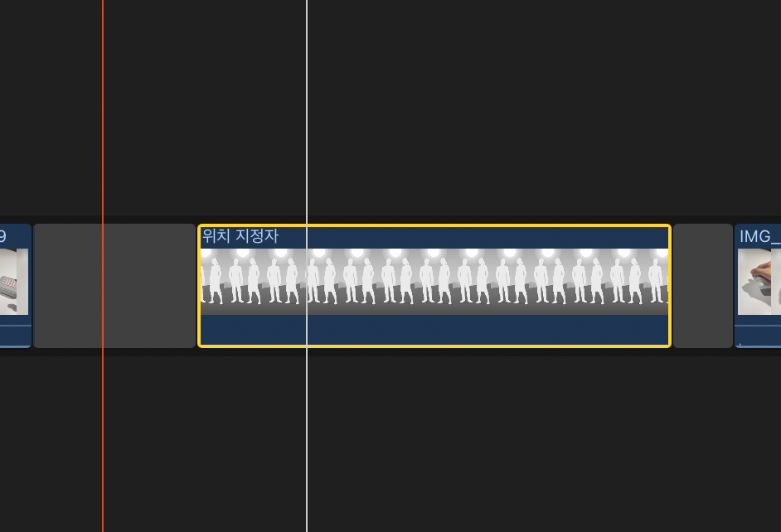The image size is (781, 532).
Task: Click the blue audio area under placeholder filmstrip
Action: 434,330
